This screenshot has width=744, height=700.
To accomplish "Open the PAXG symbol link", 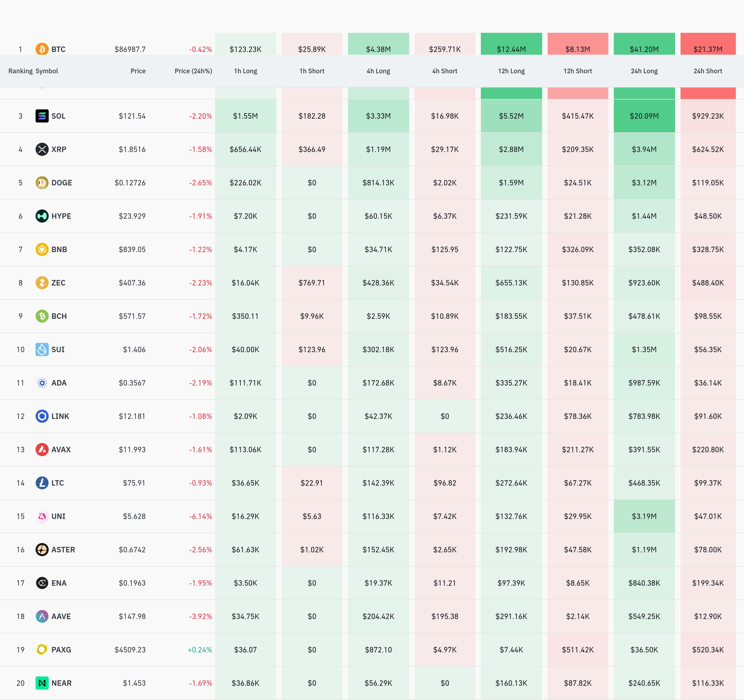I will (x=61, y=649).
